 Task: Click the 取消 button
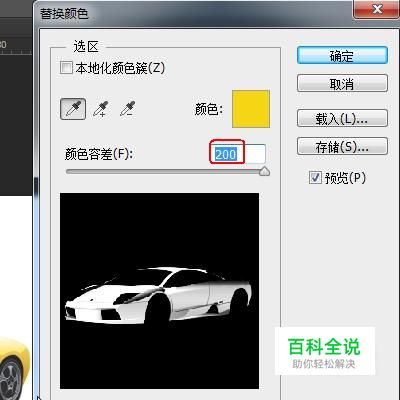342,83
